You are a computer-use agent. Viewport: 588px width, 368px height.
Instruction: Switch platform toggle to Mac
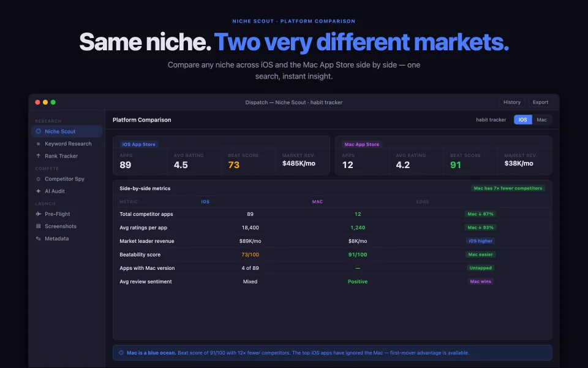(541, 120)
